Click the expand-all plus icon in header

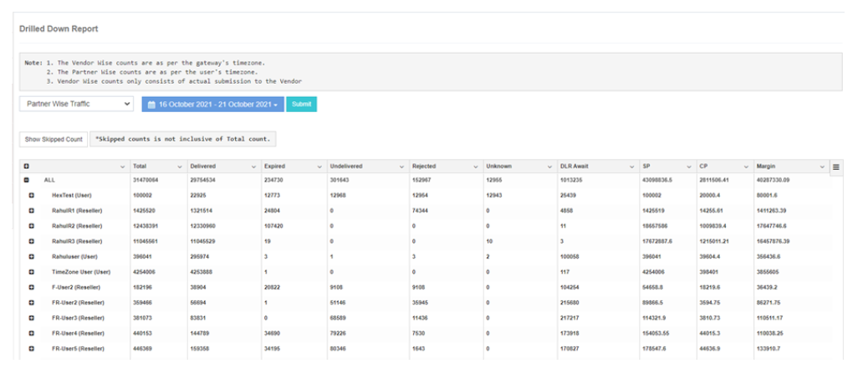(x=27, y=166)
